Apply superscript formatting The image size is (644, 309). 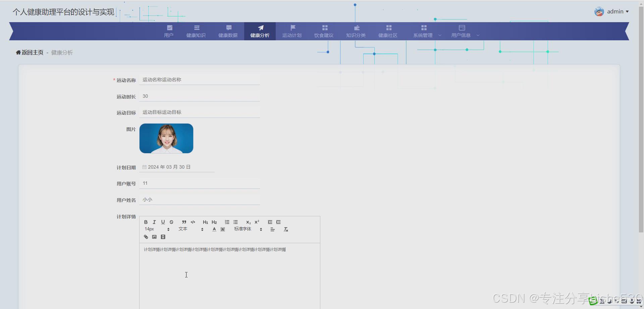pyautogui.click(x=257, y=222)
